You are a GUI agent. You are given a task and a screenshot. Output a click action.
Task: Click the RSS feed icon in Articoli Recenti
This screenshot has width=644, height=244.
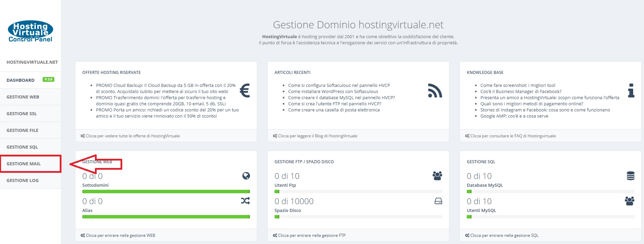click(435, 91)
